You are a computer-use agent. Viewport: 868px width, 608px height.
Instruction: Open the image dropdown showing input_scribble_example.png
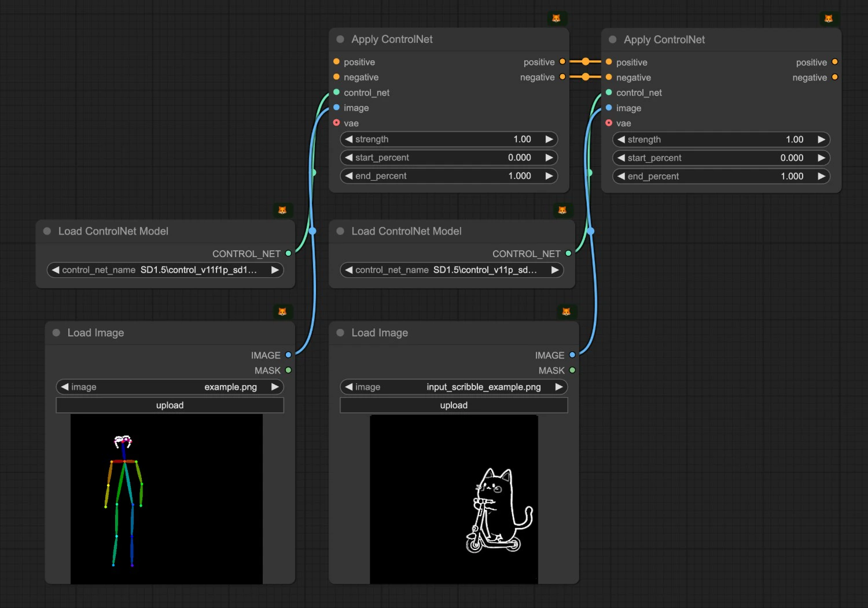pos(454,387)
